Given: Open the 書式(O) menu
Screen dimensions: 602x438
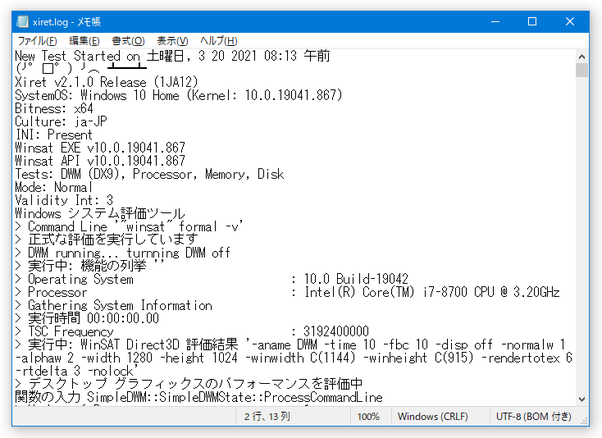Looking at the screenshot, I should click(x=128, y=41).
